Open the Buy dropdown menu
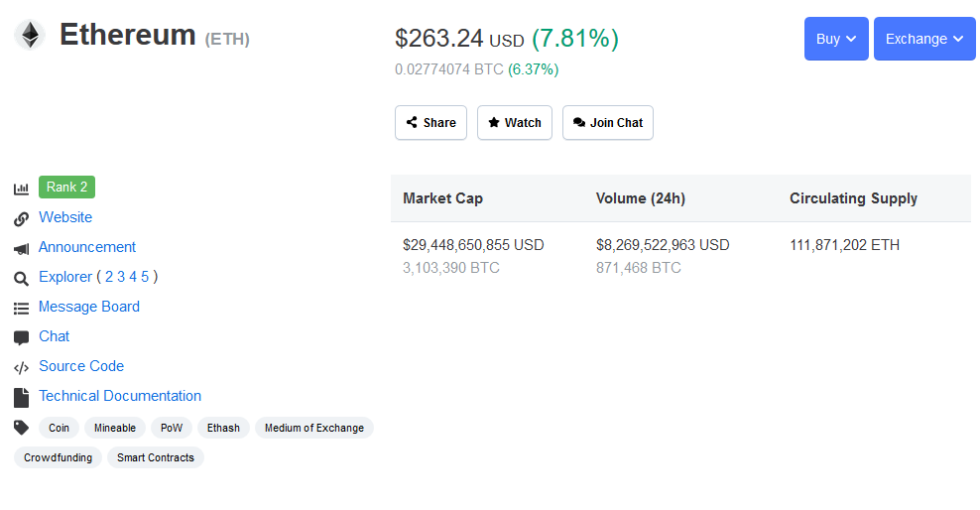 (x=836, y=39)
